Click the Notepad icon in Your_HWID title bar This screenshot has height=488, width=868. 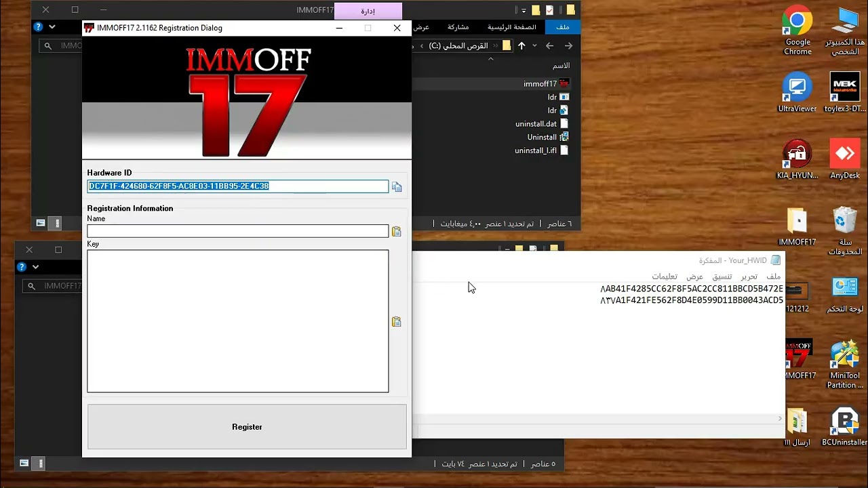776,260
